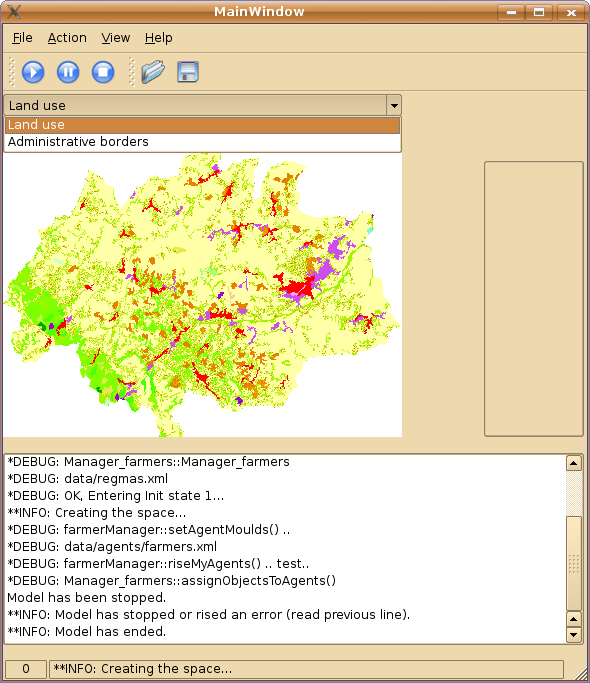Click the large red area on the map

point(297,288)
